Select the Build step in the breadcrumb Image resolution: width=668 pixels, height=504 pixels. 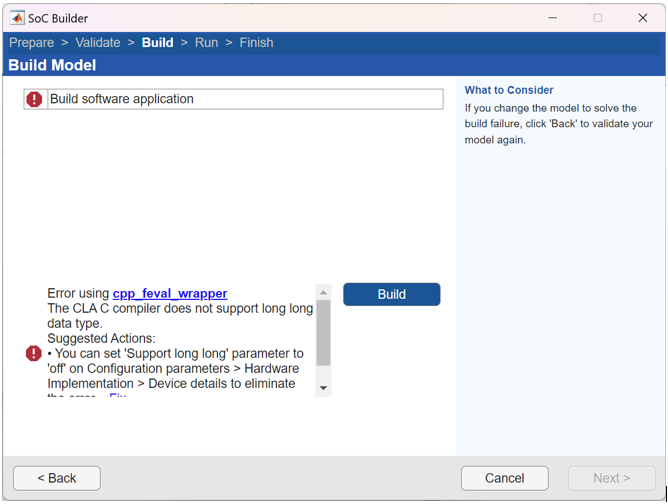click(157, 43)
